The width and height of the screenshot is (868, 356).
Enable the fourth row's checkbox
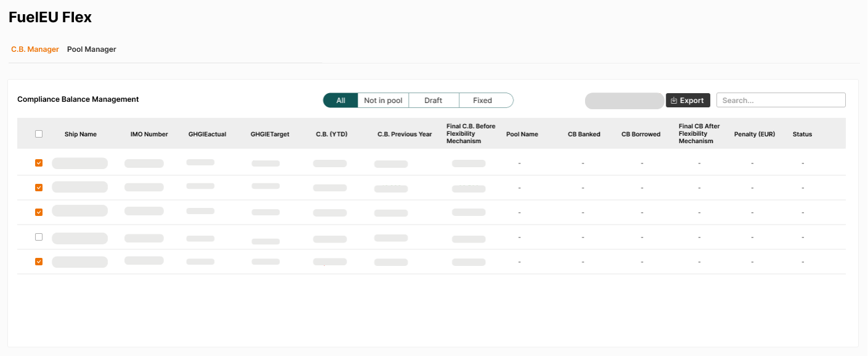[39, 236]
